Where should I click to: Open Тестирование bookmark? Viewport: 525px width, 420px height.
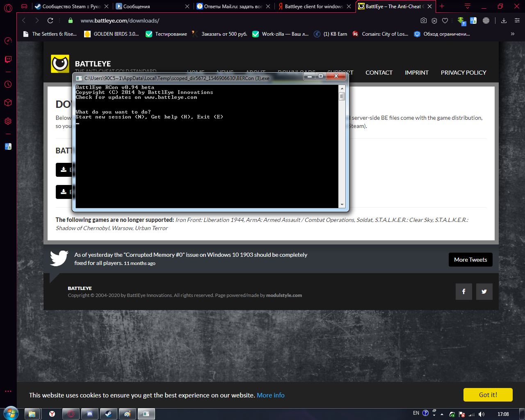point(167,34)
